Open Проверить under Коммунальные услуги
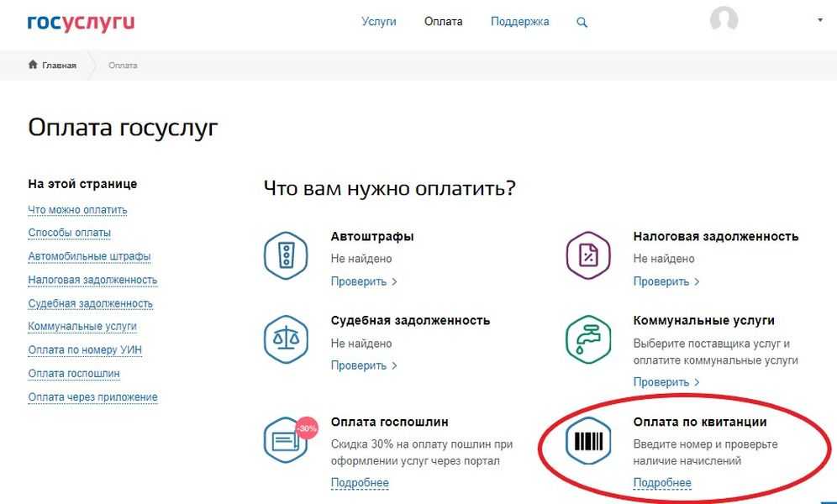This screenshot has height=504, width=837. [666, 382]
